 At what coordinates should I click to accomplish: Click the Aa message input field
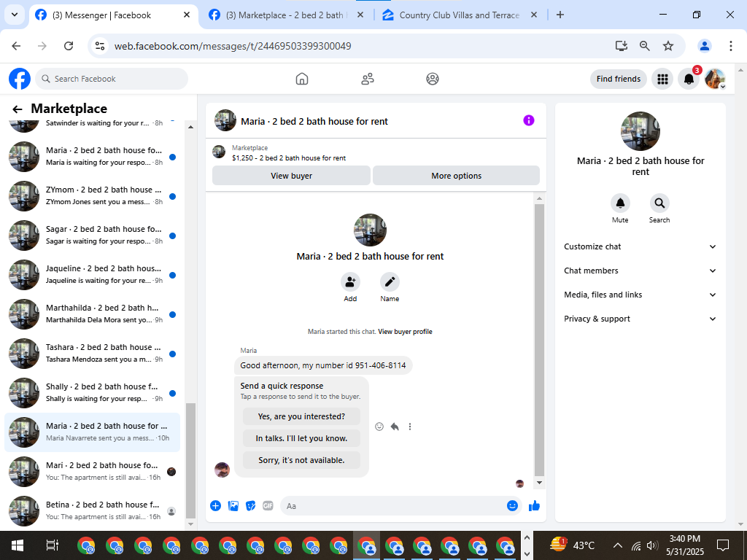point(401,506)
